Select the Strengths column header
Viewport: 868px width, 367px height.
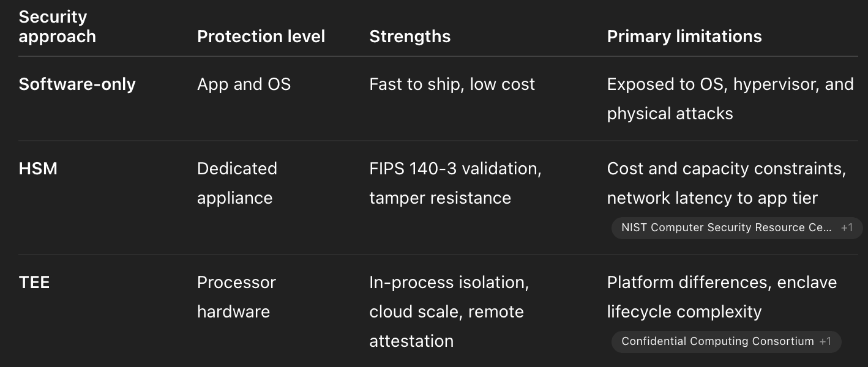(x=410, y=37)
